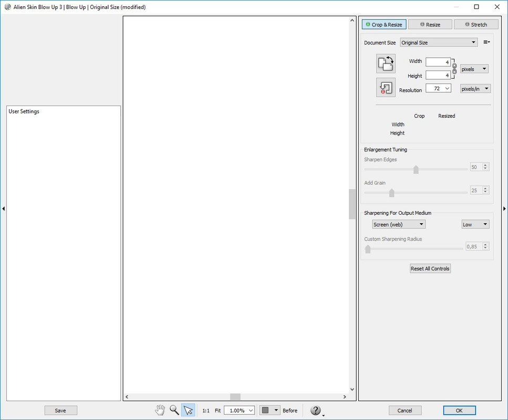Click the Custom Sharpening Radius slider handle
Screen dimensions: 508x420
(x=368, y=249)
